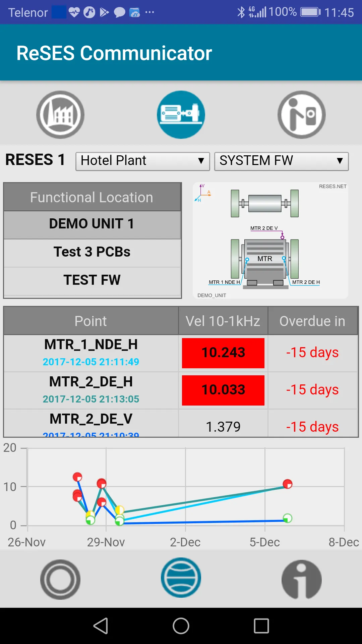Tap the red 10.033 velocity value

(x=223, y=390)
